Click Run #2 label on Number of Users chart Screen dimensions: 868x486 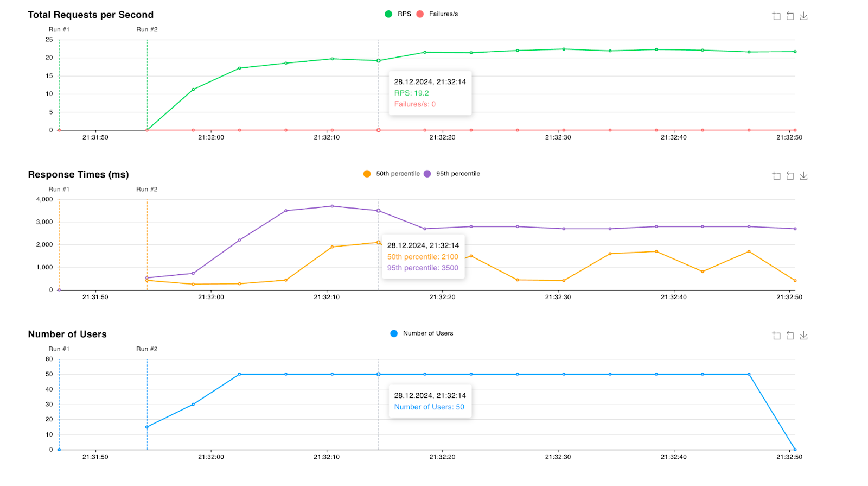147,349
